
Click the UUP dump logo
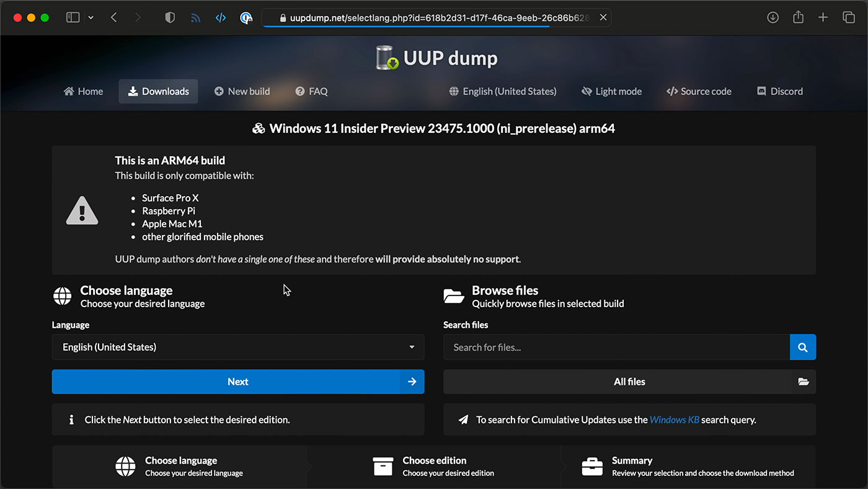tap(436, 58)
